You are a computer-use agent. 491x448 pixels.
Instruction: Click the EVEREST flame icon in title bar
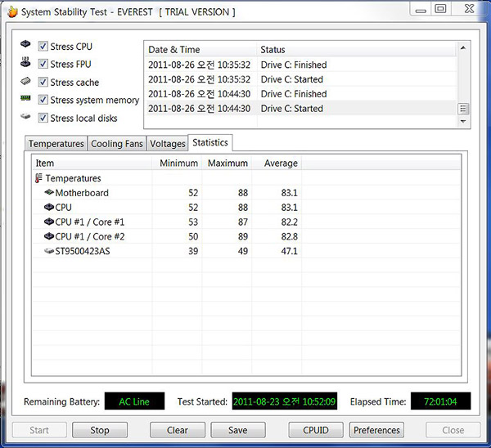[x=12, y=12]
